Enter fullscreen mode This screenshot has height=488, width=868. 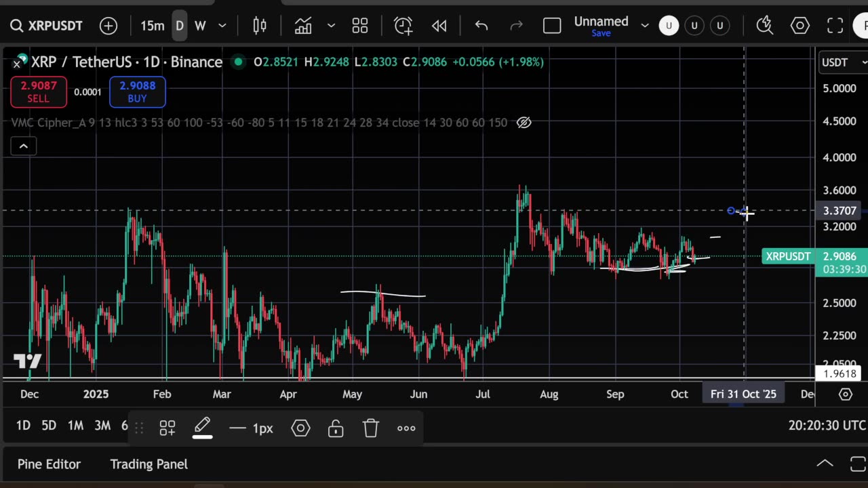point(835,26)
